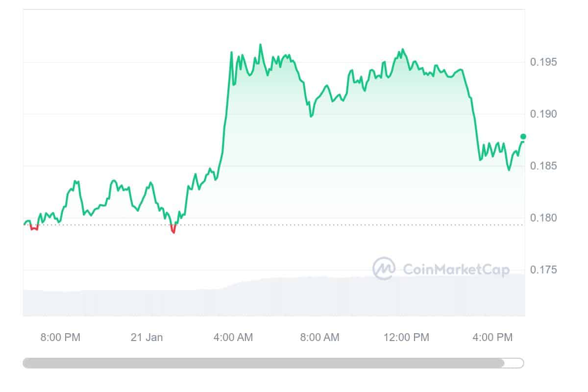Click the CoinMarketCap watermark text

pyautogui.click(x=456, y=269)
